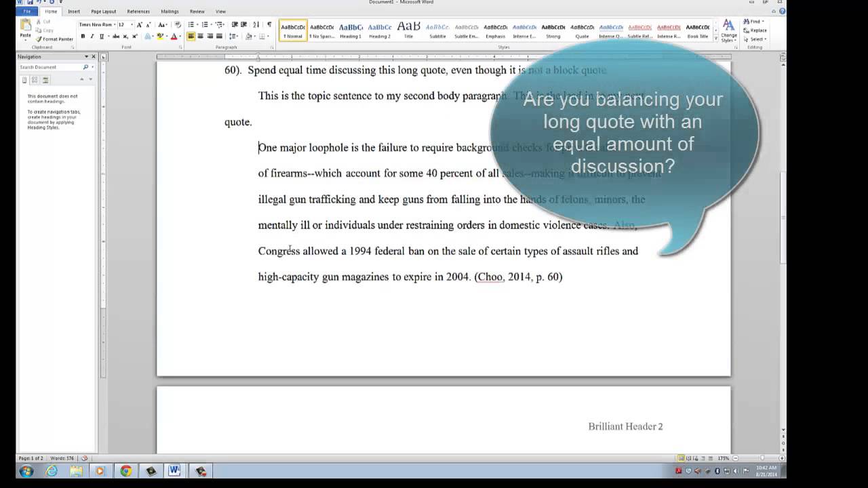This screenshot has height=488, width=868.
Task: Open Windows Explorer folder from taskbar
Action: pos(76,471)
